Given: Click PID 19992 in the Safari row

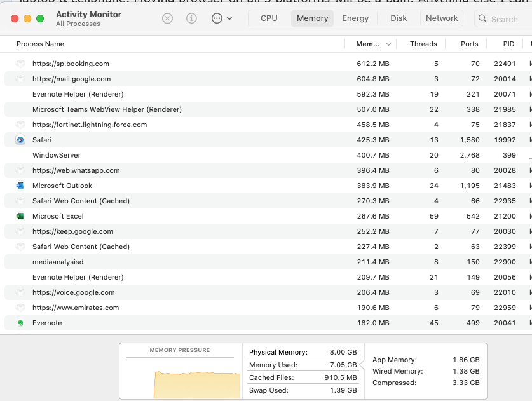Looking at the screenshot, I should tap(505, 140).
